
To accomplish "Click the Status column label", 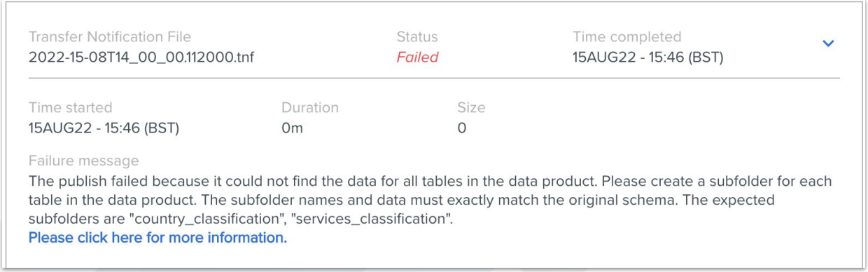I will 417,36.
